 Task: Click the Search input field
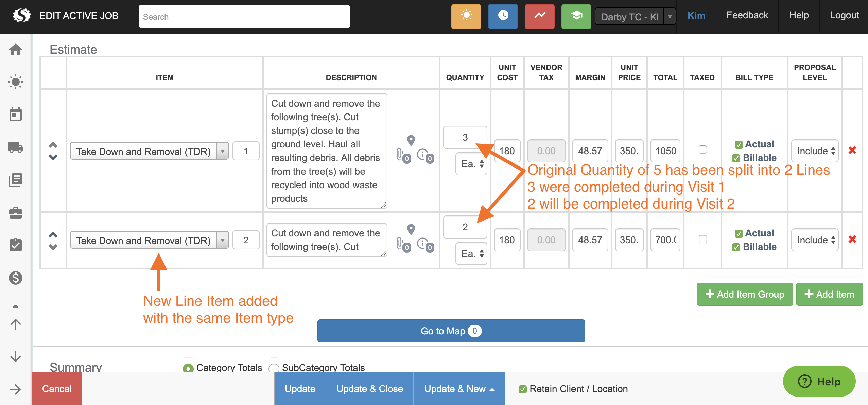pos(244,17)
